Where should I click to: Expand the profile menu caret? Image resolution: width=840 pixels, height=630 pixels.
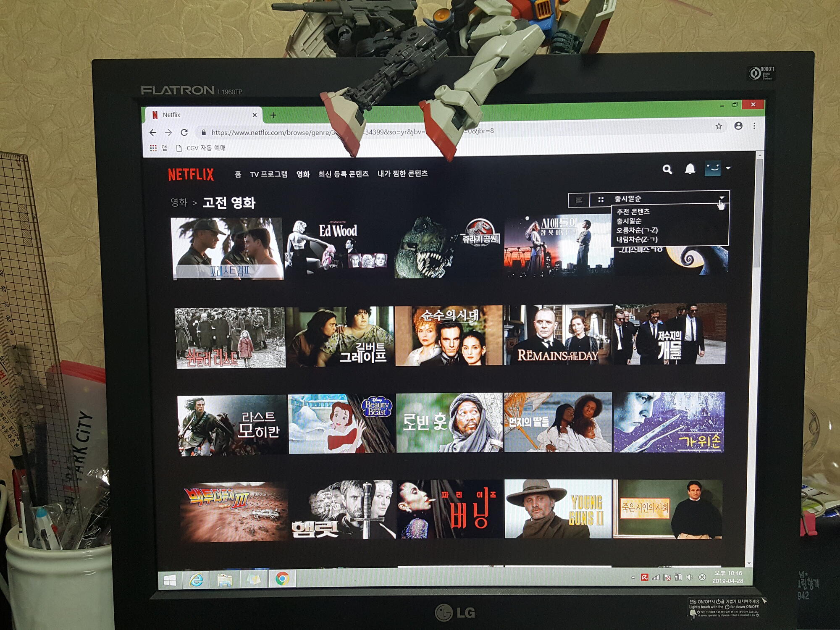728,168
